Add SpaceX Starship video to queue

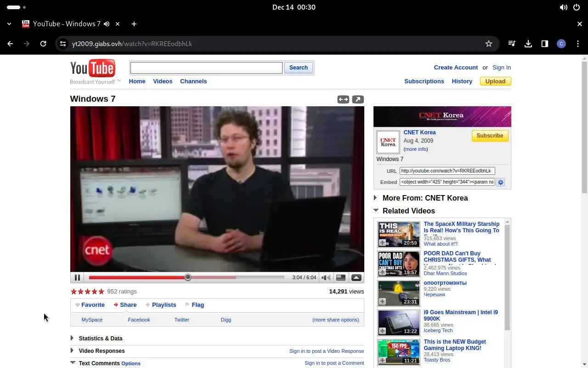pos(382,242)
